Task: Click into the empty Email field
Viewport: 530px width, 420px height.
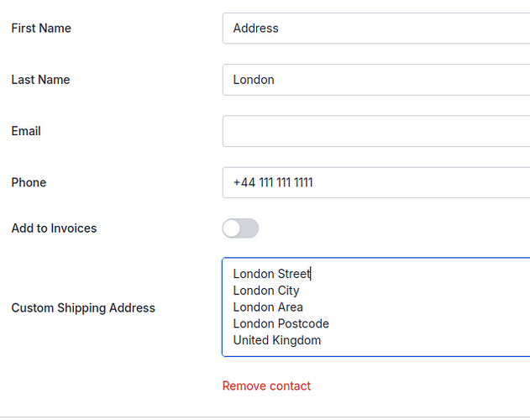Action: (x=375, y=131)
